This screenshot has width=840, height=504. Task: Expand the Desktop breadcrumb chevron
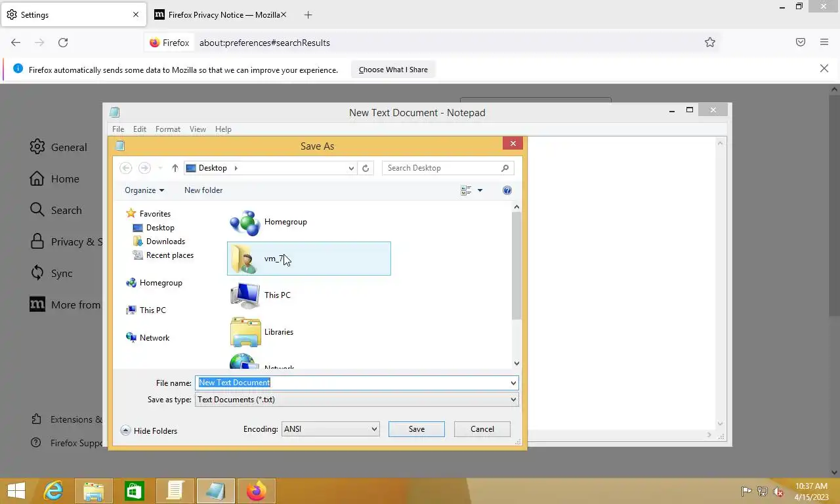[x=236, y=168]
